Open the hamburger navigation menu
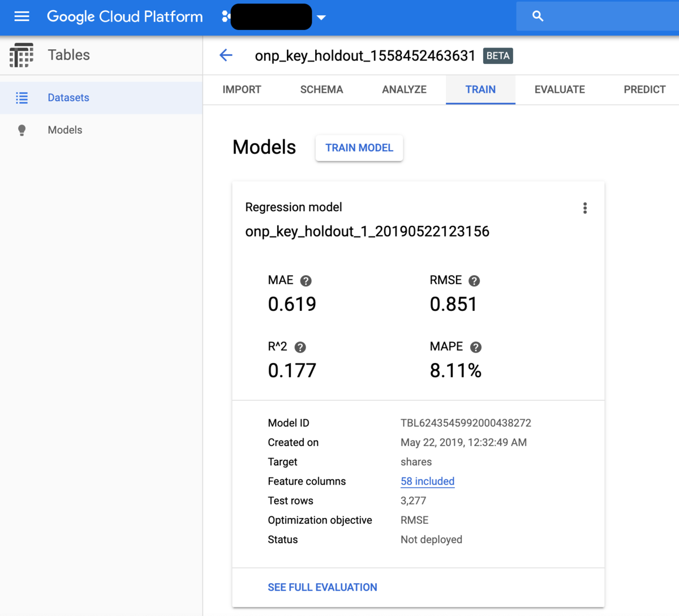The height and width of the screenshot is (616, 679). point(22,16)
